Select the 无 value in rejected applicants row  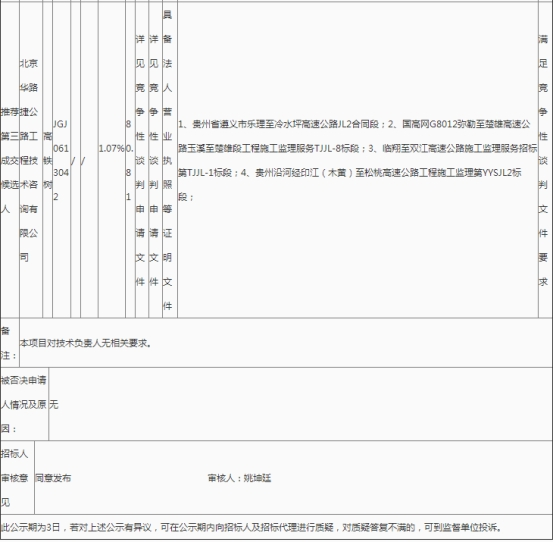pos(53,404)
